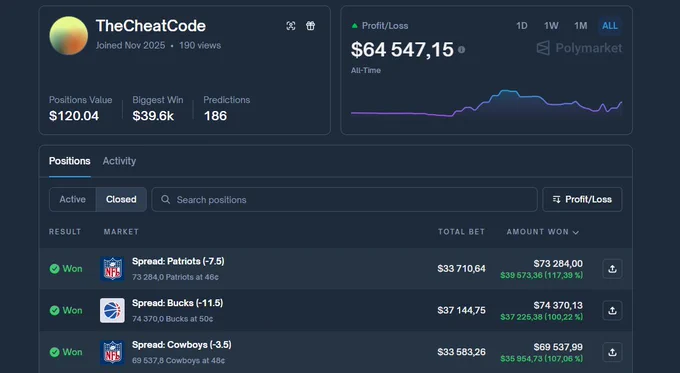Click the $33 583,26 total bet
Image resolution: width=680 pixels, height=373 pixels.
[461, 352]
